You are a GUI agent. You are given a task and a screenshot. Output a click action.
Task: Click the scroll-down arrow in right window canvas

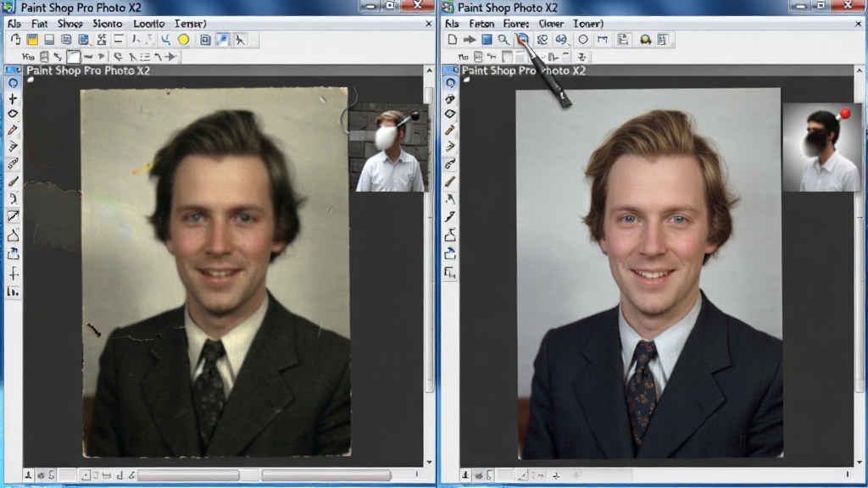860,462
